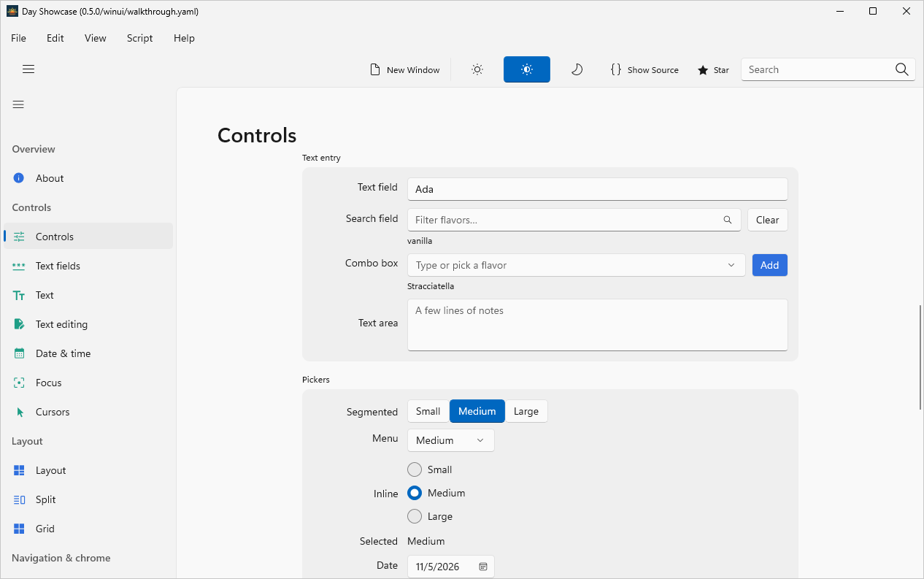Open the Script menu
The image size is (924, 579).
click(140, 38)
